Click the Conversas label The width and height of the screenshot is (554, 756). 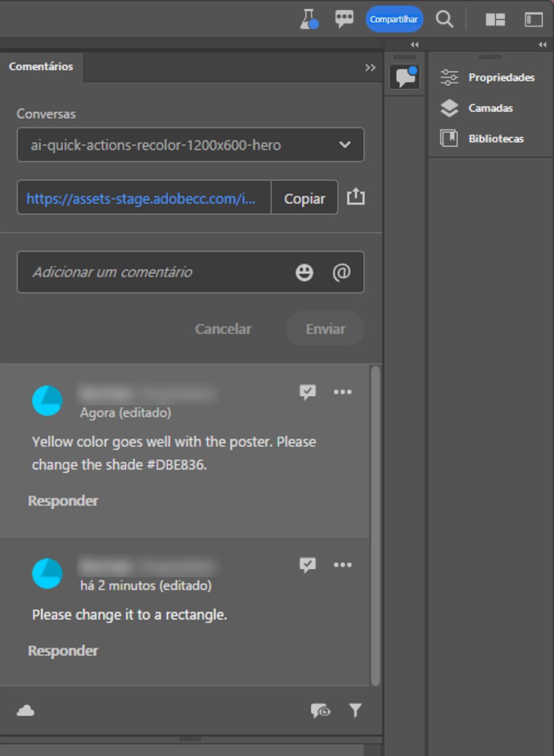tap(46, 114)
